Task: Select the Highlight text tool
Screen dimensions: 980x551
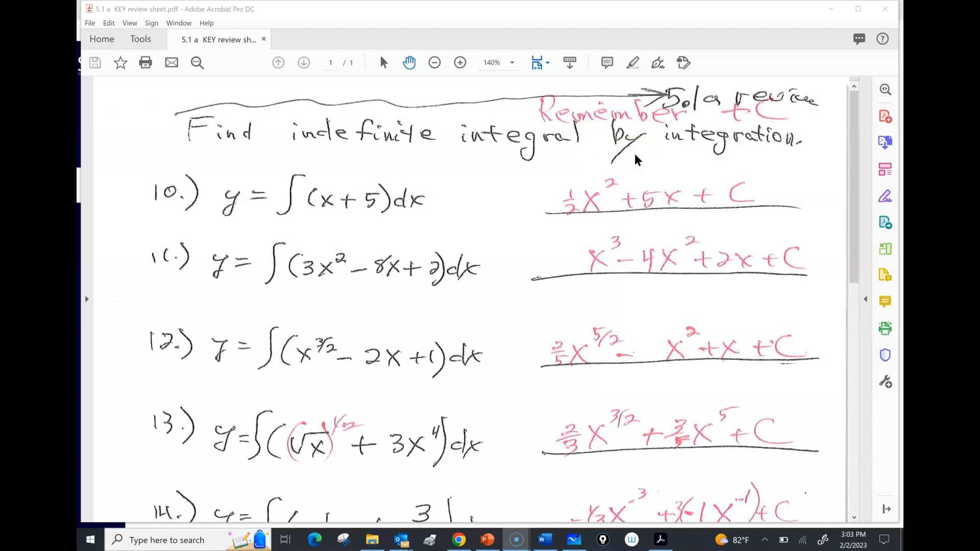Action: click(632, 62)
